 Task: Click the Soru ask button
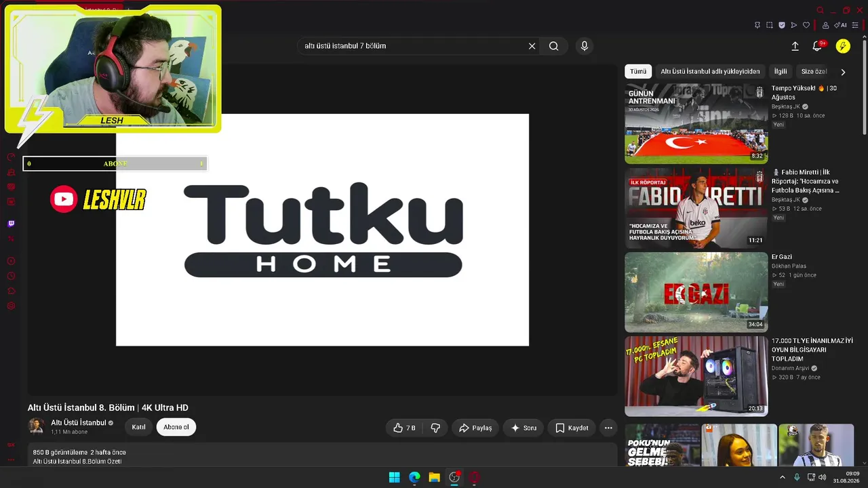click(x=524, y=428)
